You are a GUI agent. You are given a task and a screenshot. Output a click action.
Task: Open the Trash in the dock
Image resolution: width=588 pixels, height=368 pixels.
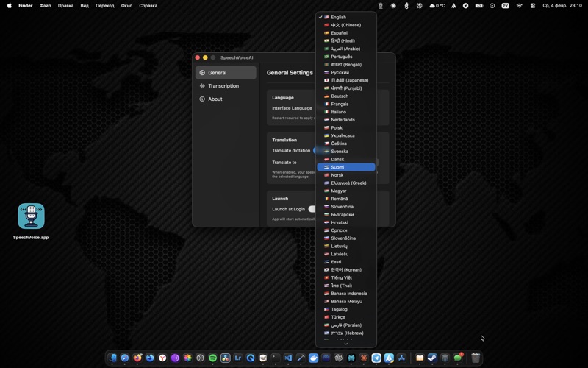tap(475, 358)
